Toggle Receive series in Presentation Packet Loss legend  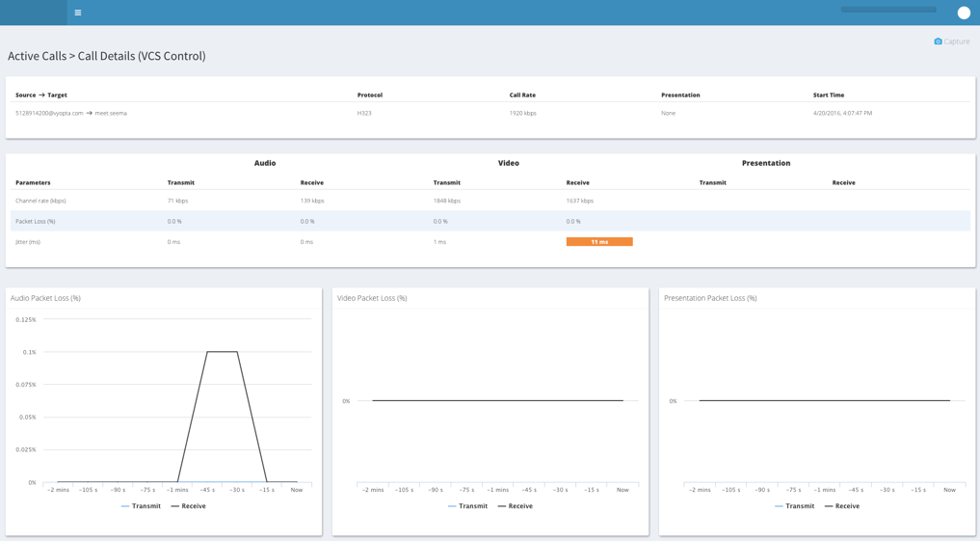point(842,506)
